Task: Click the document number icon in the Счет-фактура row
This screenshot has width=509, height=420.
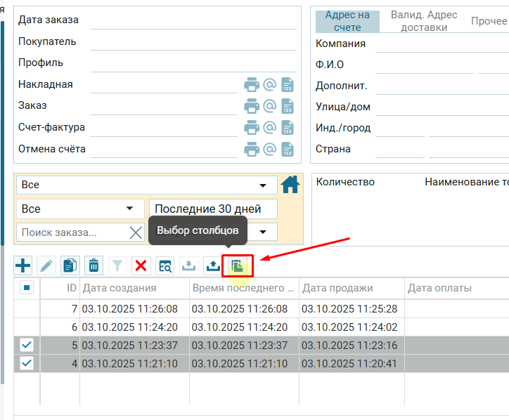Action: [x=287, y=128]
